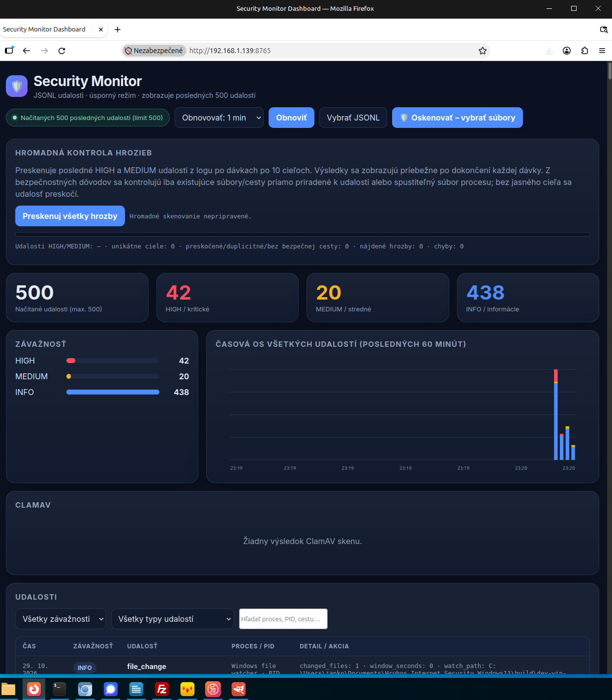Launch the terminal from the taskbar
This screenshot has height=700, width=612.
point(60,689)
